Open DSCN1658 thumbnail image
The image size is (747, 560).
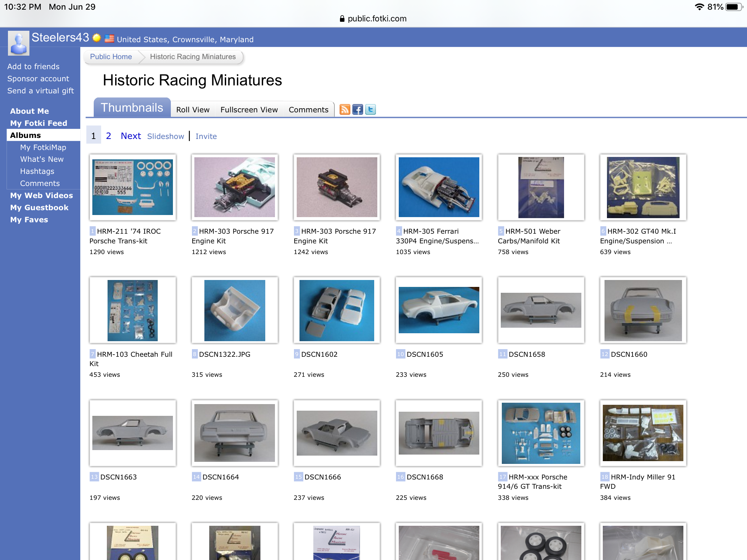[541, 310]
